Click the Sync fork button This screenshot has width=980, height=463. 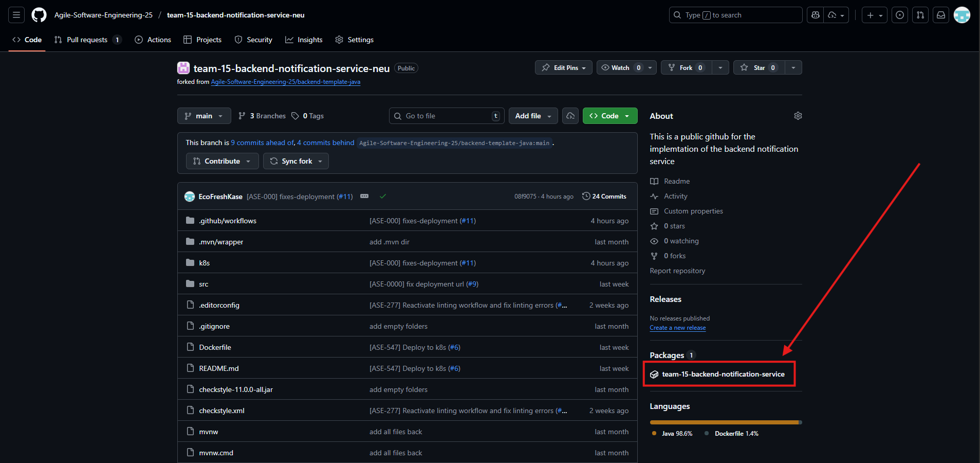[295, 161]
